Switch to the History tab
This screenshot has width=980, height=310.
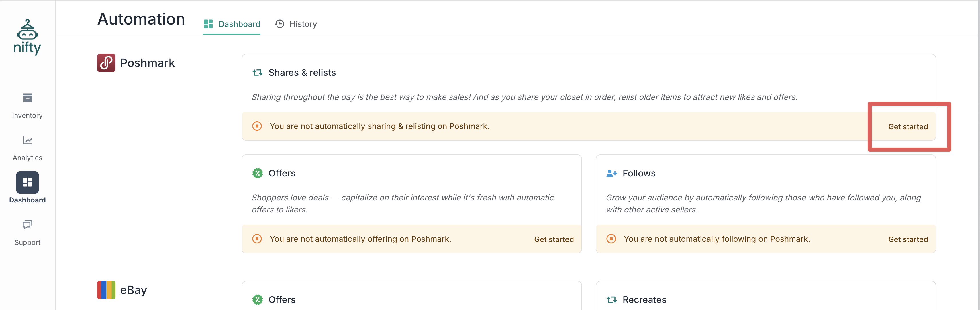[296, 24]
